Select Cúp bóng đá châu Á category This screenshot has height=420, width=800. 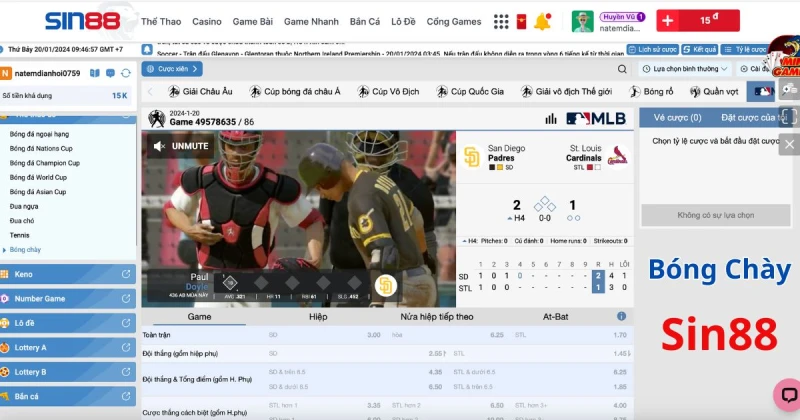pos(295,91)
